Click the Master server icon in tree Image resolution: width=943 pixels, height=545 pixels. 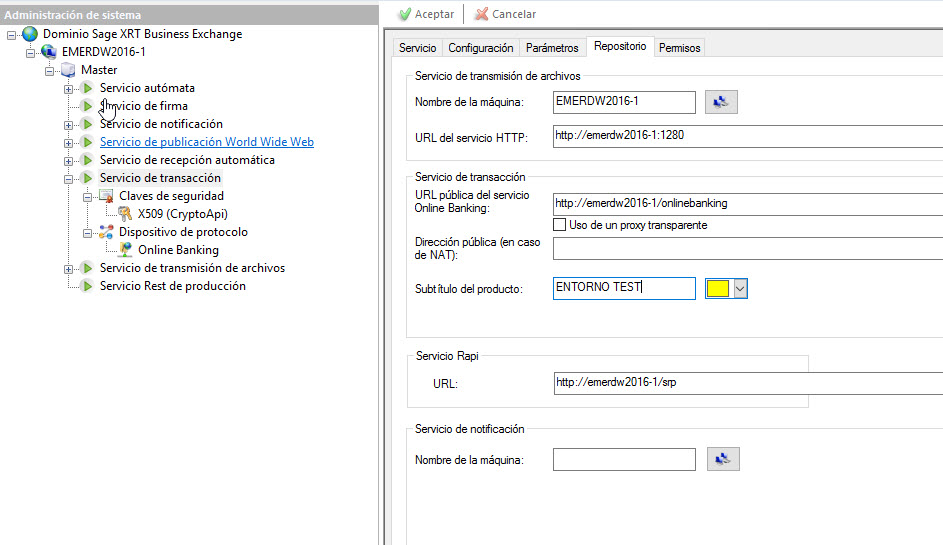(68, 70)
